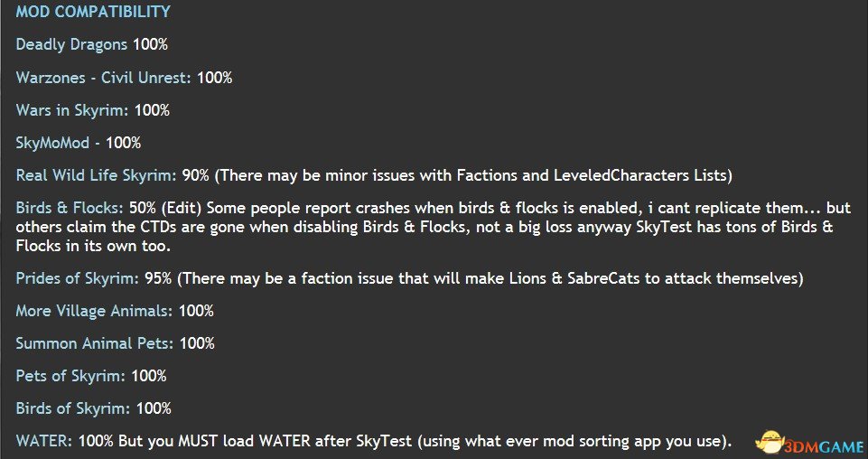Click the MOD COMPATIBILITY heading

tap(93, 12)
